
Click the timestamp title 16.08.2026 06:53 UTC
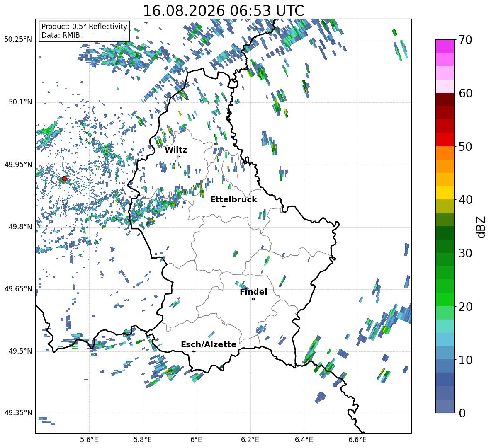(223, 11)
